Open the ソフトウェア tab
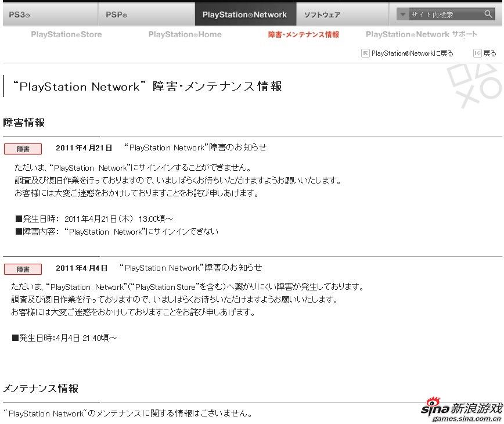This screenshot has width=504, height=424. pos(343,15)
